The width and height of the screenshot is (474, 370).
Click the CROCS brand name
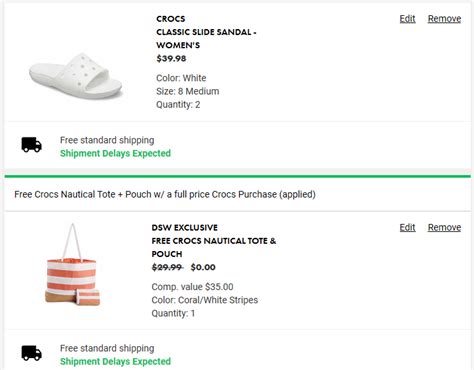171,19
